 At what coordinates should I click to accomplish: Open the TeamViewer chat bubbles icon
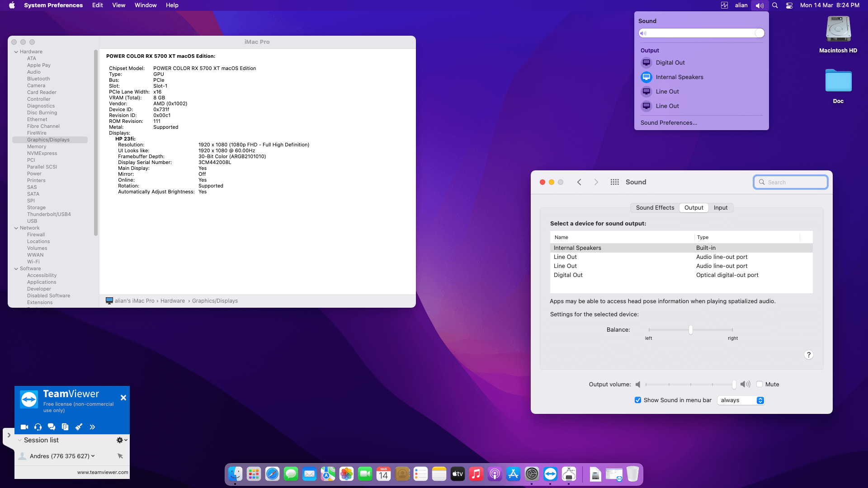pyautogui.click(x=52, y=427)
